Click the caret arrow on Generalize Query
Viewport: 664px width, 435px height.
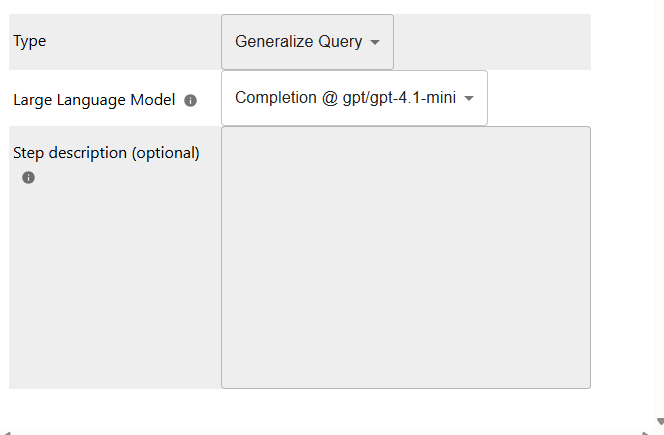tap(375, 43)
